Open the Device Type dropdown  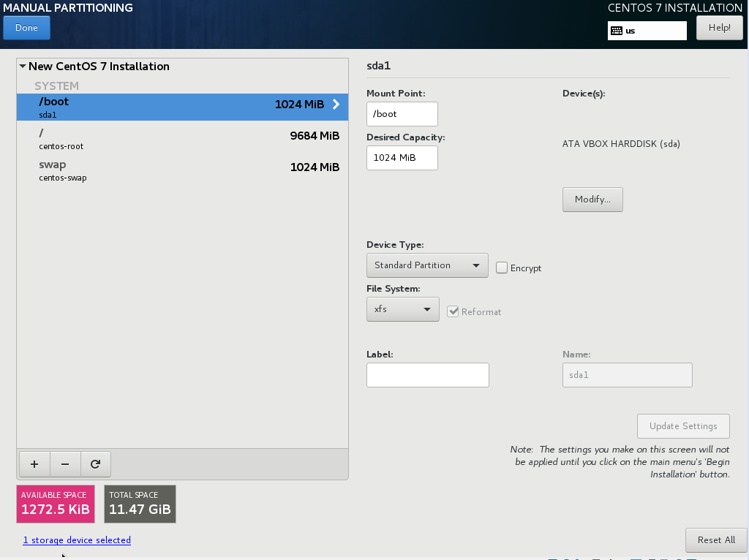tap(426, 265)
